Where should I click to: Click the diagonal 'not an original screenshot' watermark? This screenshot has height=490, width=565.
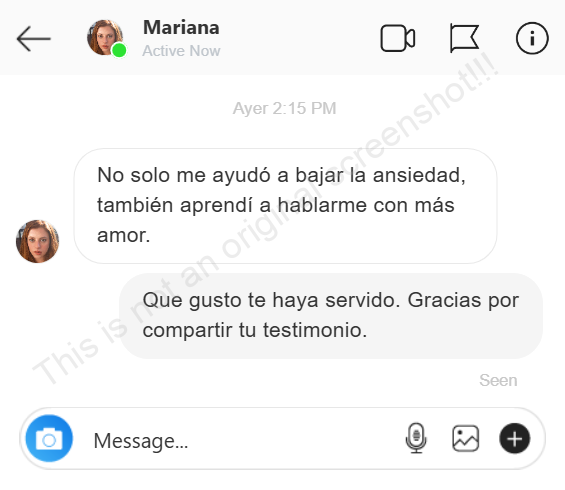click(267, 220)
